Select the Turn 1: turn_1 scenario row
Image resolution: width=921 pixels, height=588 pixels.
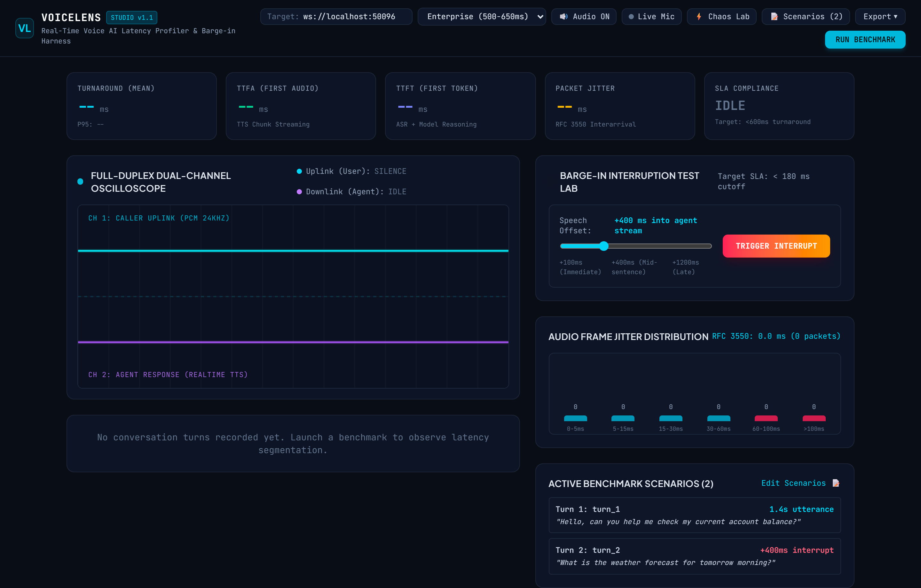coord(695,515)
